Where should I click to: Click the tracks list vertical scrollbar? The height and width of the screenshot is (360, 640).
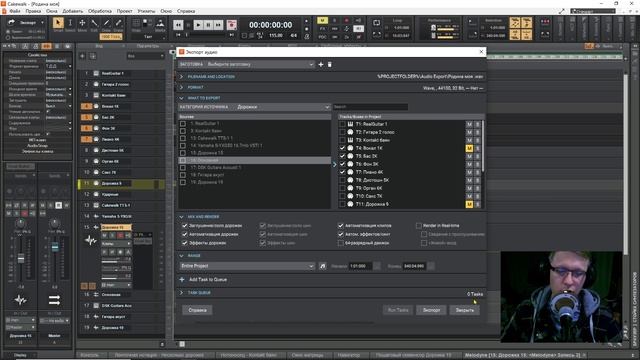coord(483,146)
